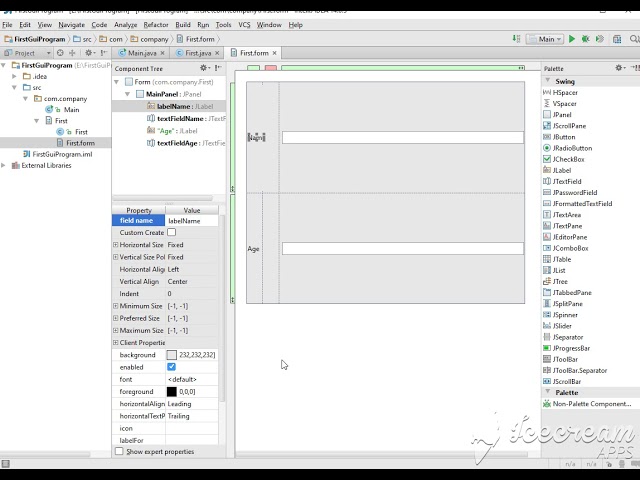The image size is (640, 480).
Task: Toggle the Custom Create checkbox
Action: [x=171, y=232]
